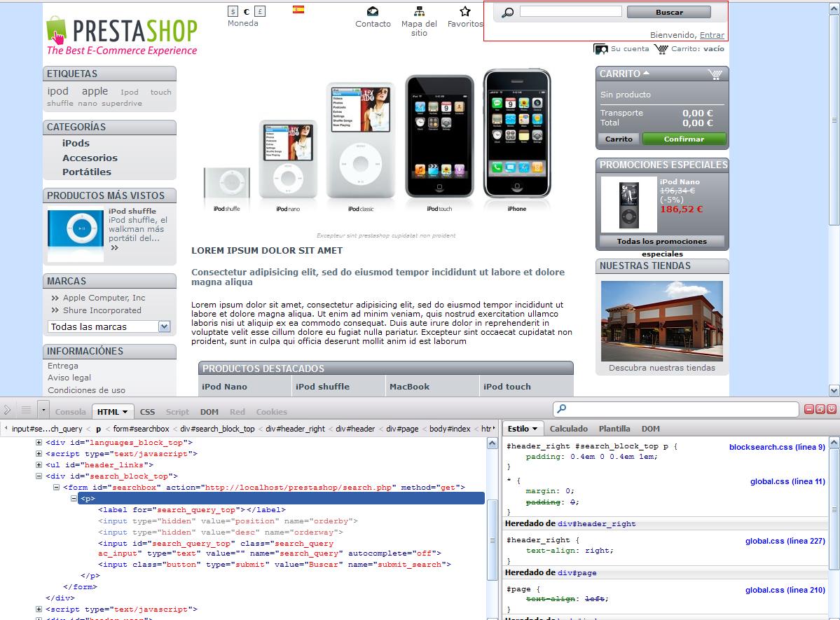
Task: Collapse the CARRITO block with its arrow
Action: 646,73
